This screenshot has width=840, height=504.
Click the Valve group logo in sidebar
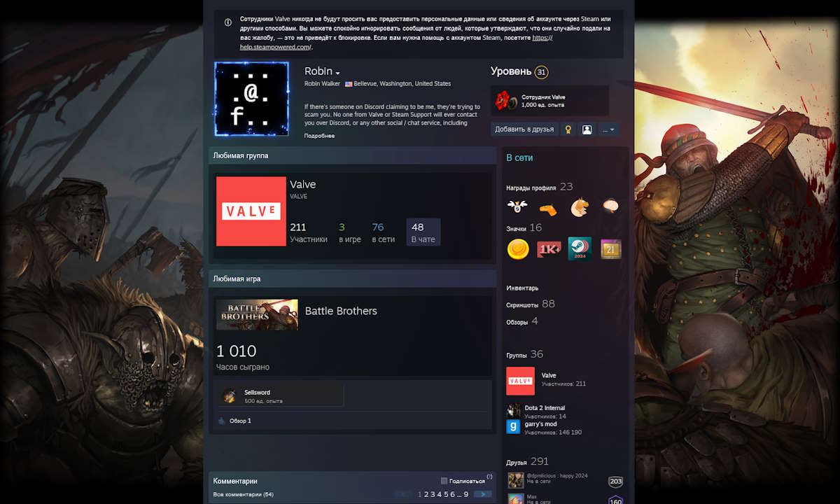pyautogui.click(x=520, y=381)
